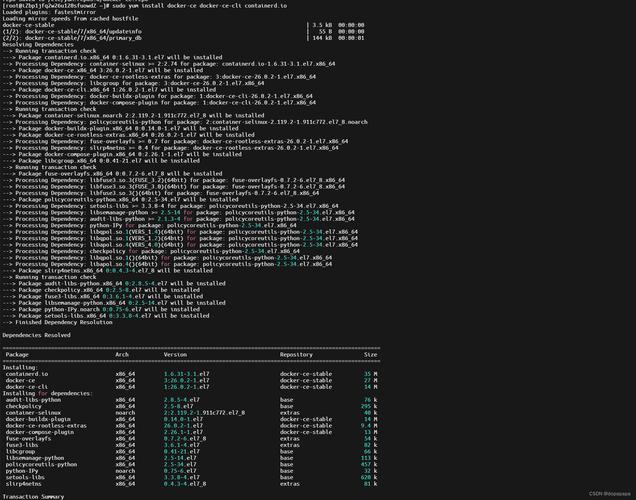
Task: Select audit-libs-python package row name
Action: click(x=34, y=400)
